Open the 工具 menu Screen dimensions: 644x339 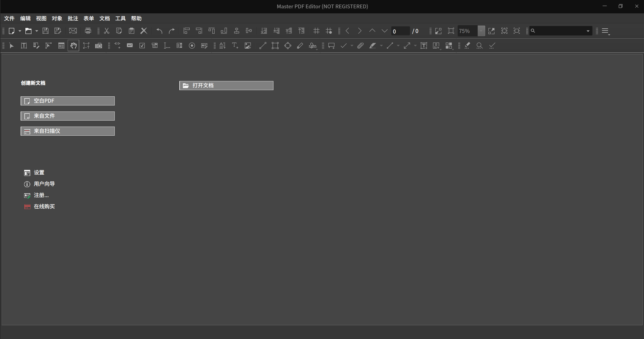(120, 18)
